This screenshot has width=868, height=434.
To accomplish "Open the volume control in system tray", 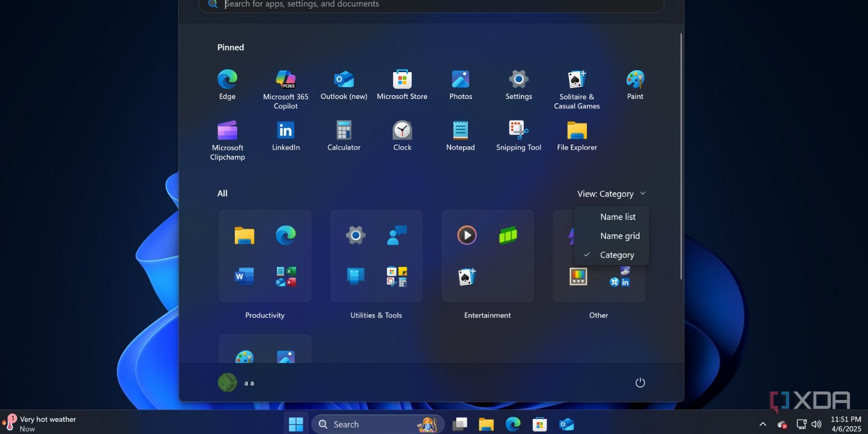I will tap(816, 424).
